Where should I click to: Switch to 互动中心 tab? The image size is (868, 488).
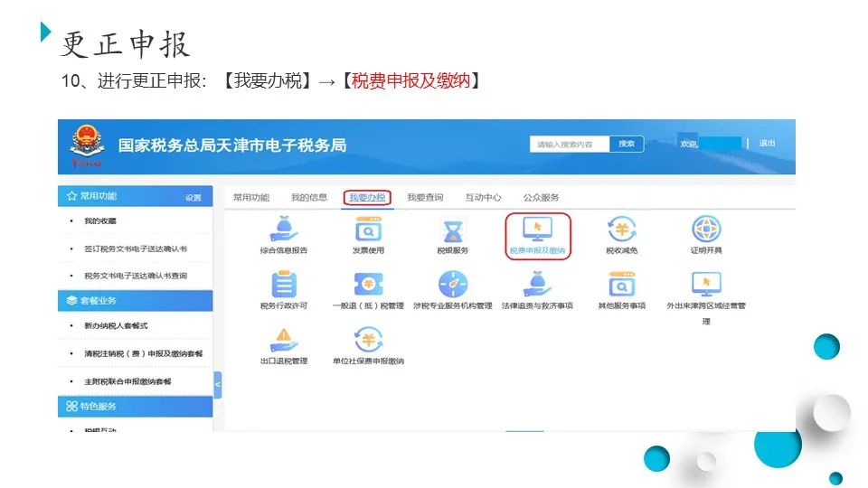click(x=483, y=198)
